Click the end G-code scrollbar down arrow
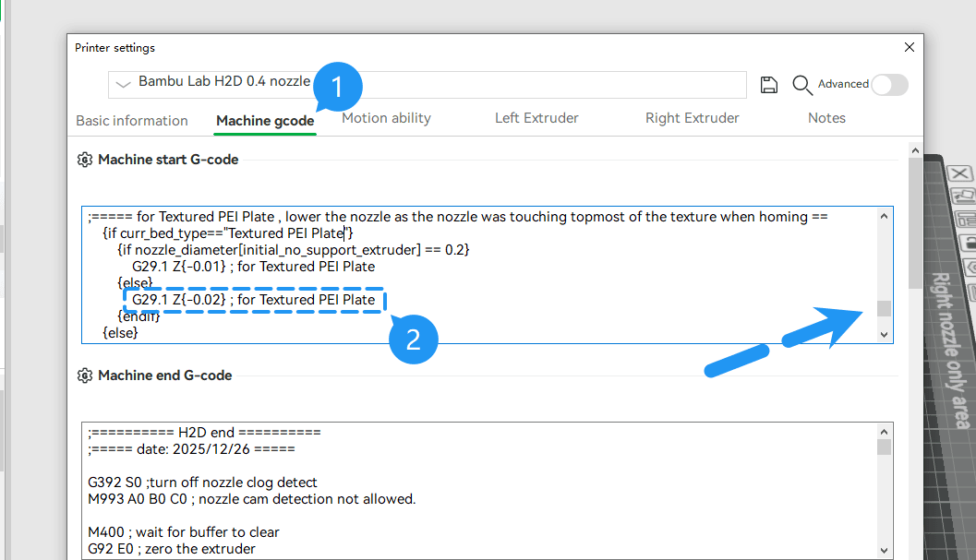The width and height of the screenshot is (976, 560). [884, 551]
